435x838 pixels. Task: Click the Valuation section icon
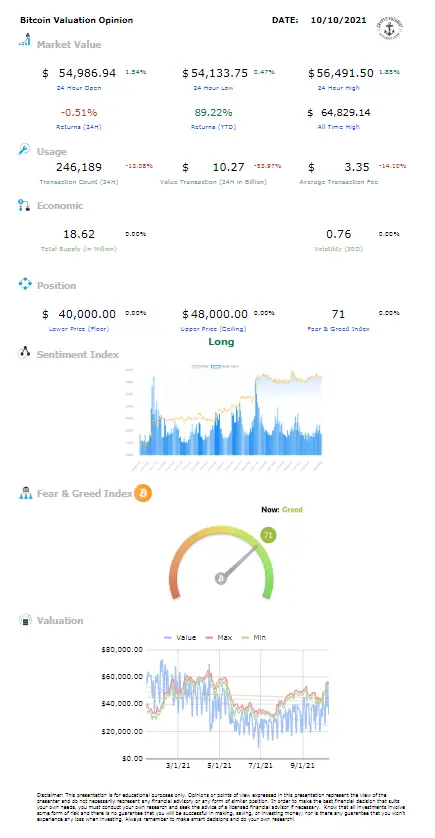[25, 620]
